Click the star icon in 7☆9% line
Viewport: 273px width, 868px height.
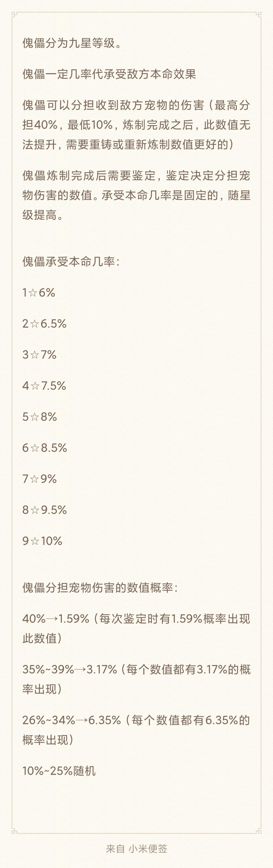tap(34, 479)
